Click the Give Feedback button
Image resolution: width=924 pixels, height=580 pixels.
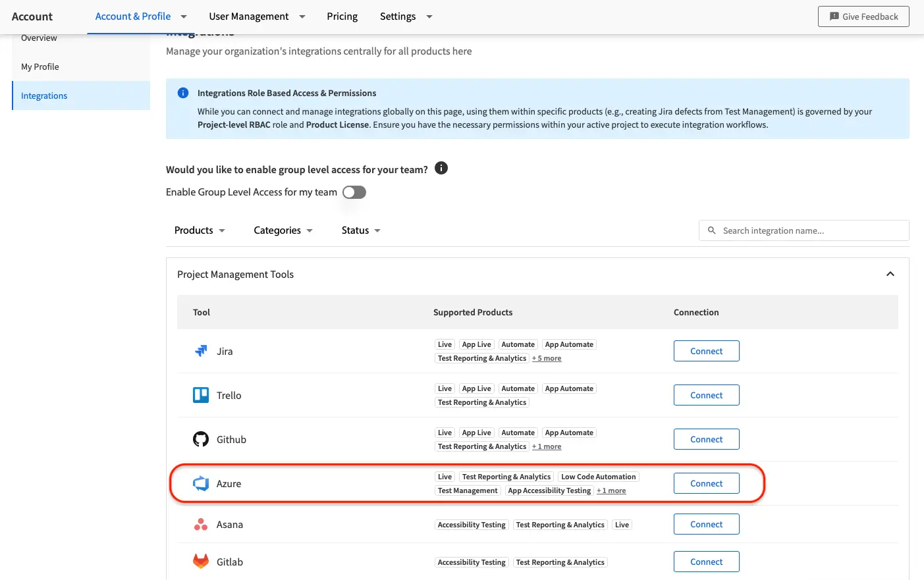tap(863, 16)
